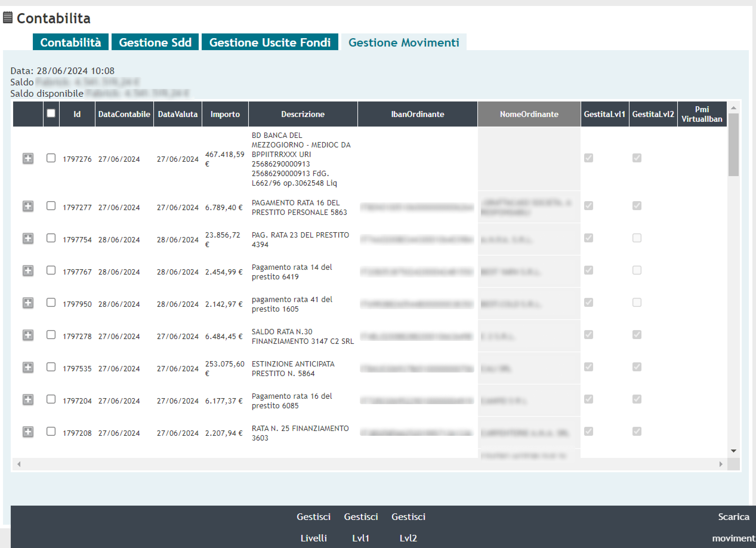This screenshot has width=756, height=548.
Task: Toggle GestitaLvl2 checkbox for row 1797767
Action: point(637,270)
